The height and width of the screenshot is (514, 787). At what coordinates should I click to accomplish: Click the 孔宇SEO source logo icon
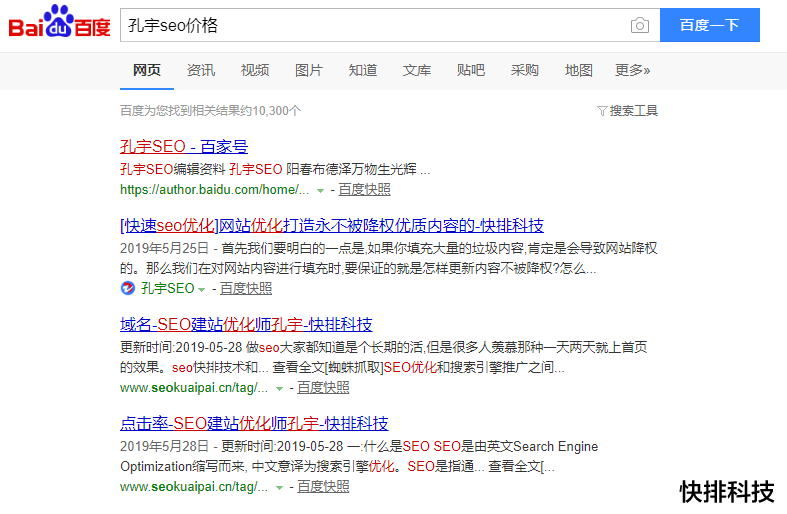pos(128,288)
